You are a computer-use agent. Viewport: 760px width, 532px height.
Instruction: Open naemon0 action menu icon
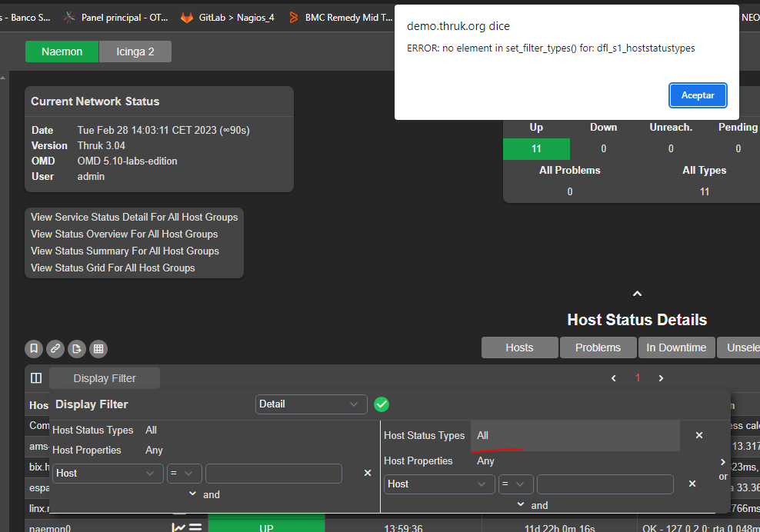coord(195,527)
